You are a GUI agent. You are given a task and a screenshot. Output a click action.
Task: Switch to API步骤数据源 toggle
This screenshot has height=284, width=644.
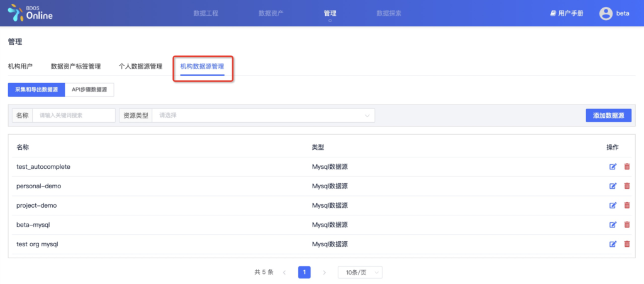point(89,90)
